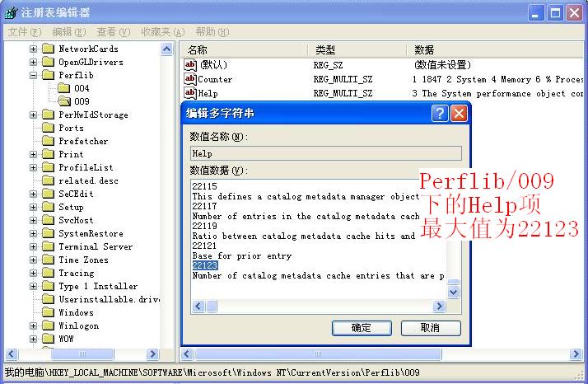Click the SvcHost folder icon
Image resolution: width=588 pixels, height=384 pixels.
point(49,220)
